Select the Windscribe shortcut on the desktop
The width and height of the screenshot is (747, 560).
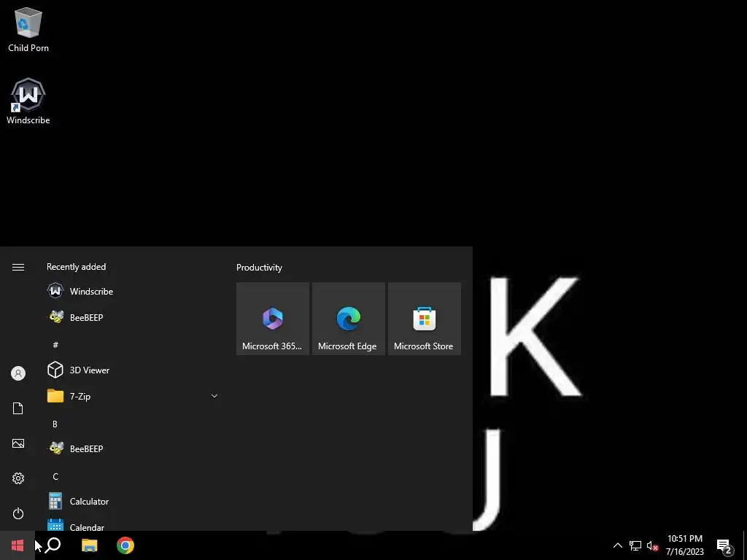pyautogui.click(x=28, y=101)
